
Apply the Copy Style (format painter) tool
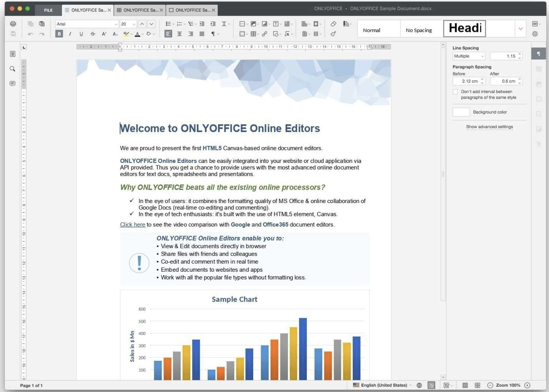click(x=333, y=34)
